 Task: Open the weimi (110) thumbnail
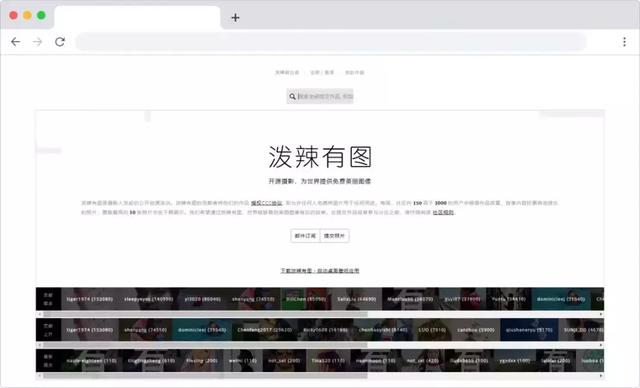point(242,361)
